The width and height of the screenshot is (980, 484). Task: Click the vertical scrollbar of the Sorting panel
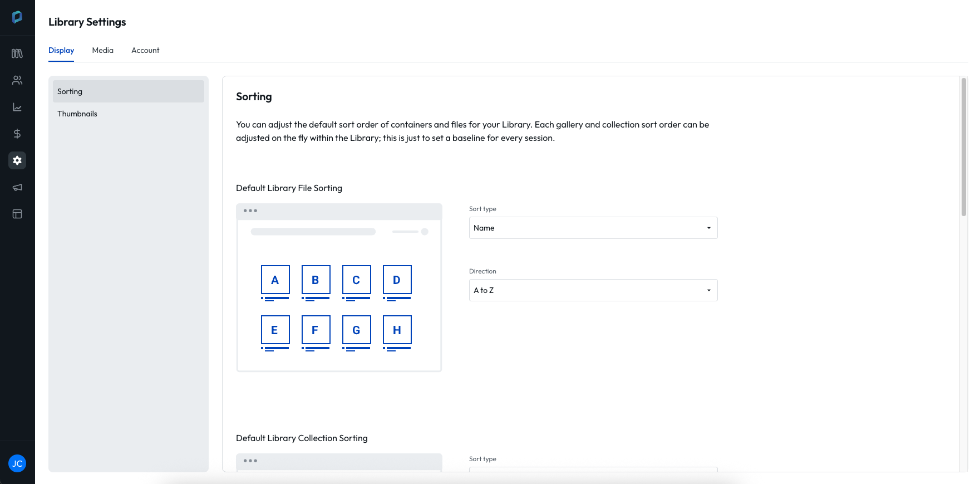tap(964, 147)
